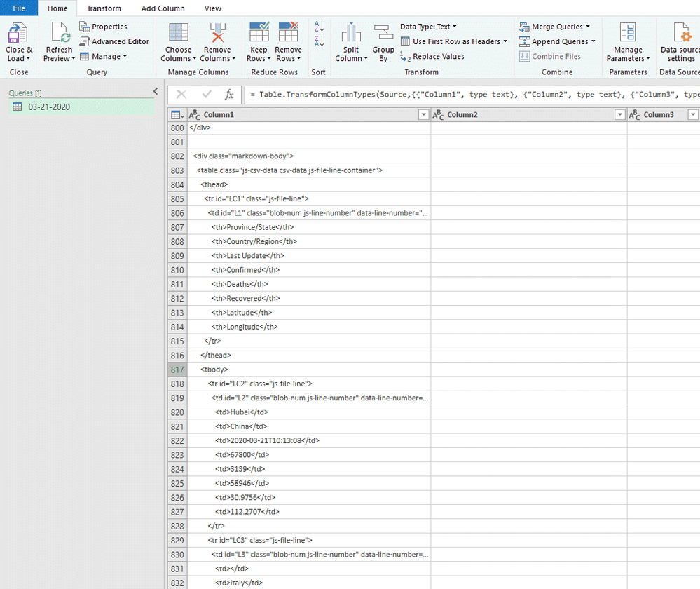Click the Choose Columns icon
This screenshot has width=700, height=589.
(179, 33)
